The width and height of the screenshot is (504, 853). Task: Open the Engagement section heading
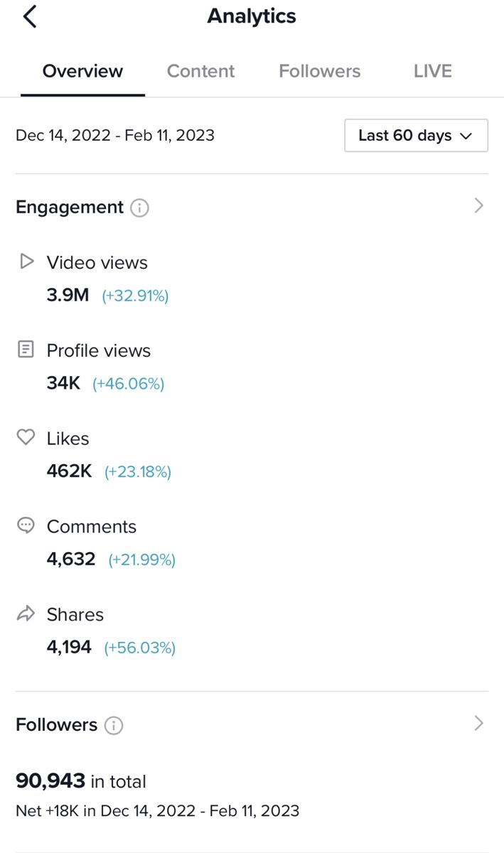click(70, 208)
